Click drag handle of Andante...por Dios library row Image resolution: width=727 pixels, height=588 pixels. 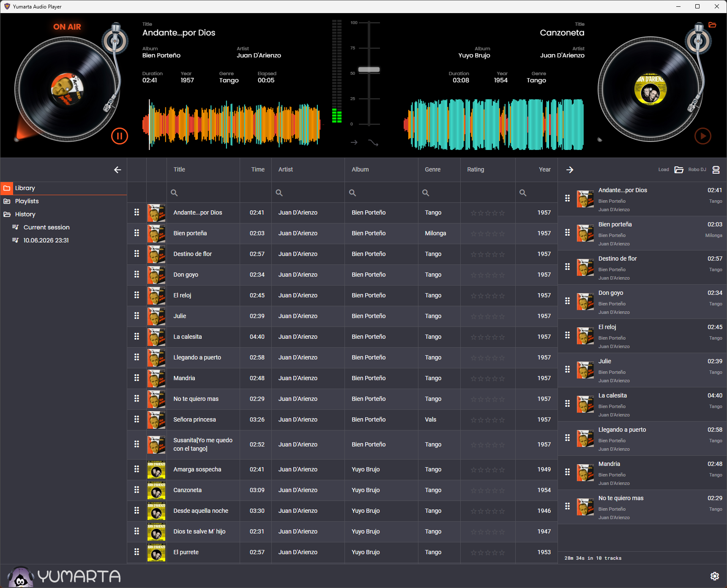[137, 212]
